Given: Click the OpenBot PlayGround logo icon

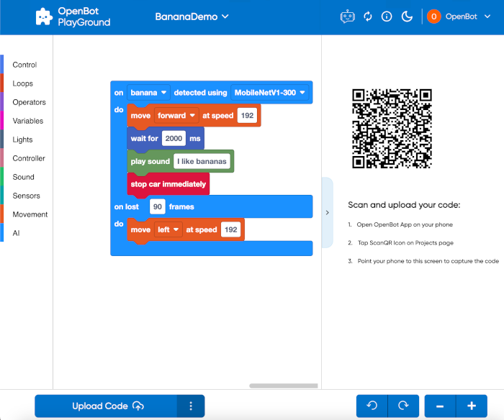Looking at the screenshot, I should (44, 17).
